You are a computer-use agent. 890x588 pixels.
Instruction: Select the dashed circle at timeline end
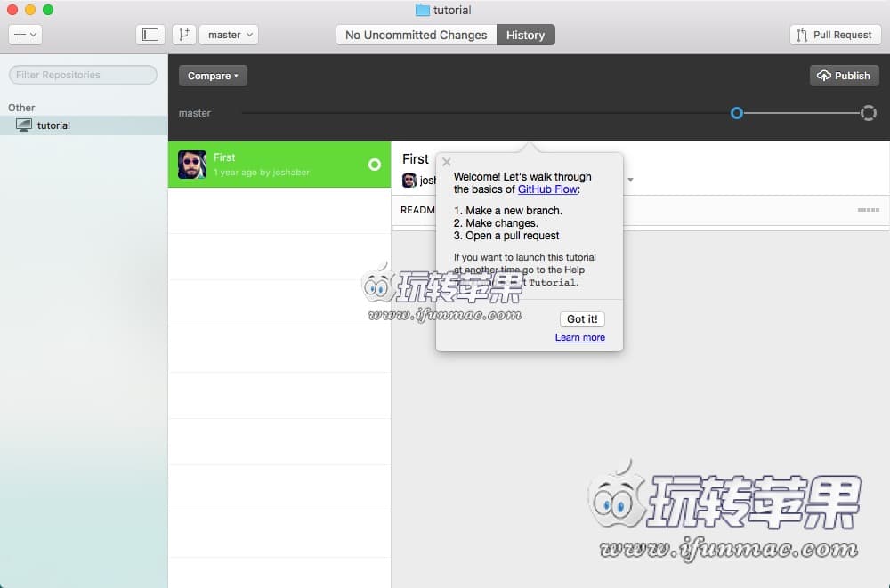click(x=869, y=113)
